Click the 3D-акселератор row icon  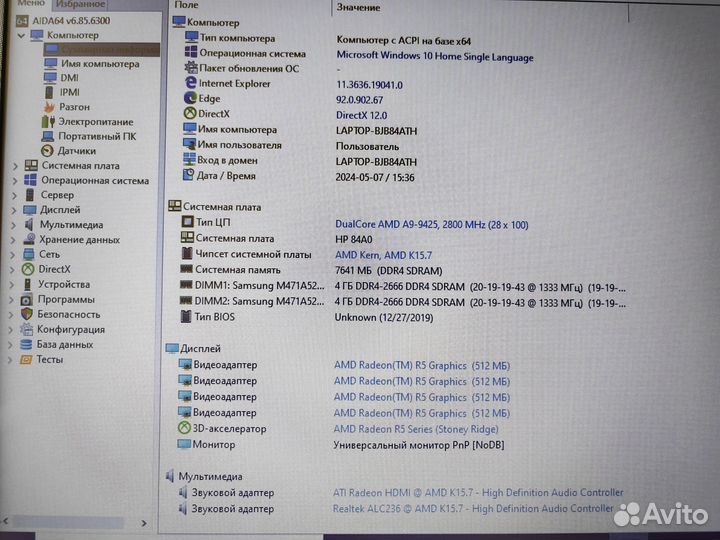184,428
